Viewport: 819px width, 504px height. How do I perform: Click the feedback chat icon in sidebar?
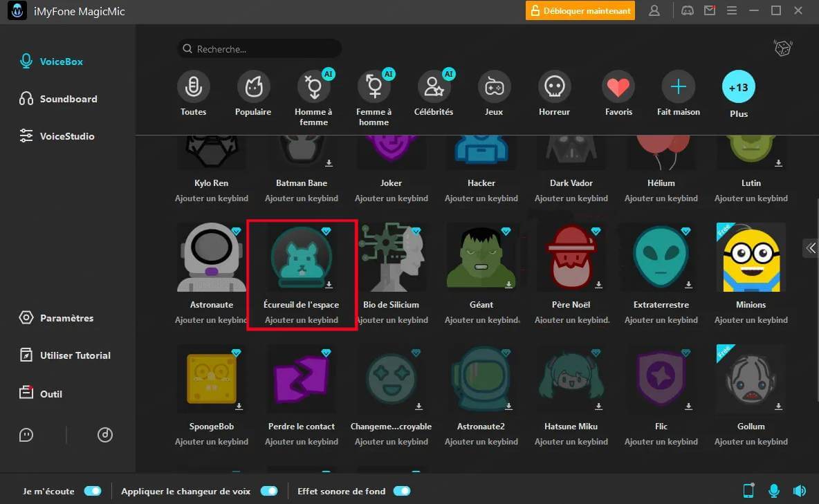(26, 435)
